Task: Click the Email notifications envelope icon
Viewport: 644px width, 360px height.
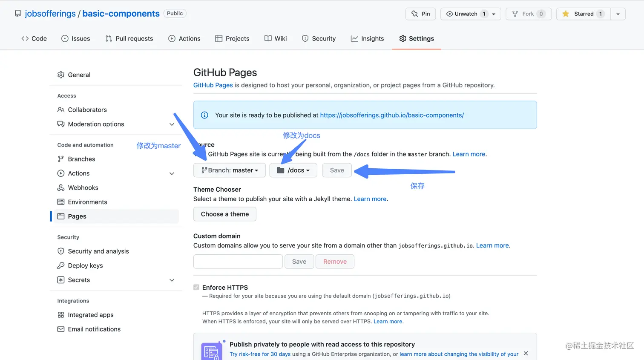Action: pyautogui.click(x=61, y=329)
